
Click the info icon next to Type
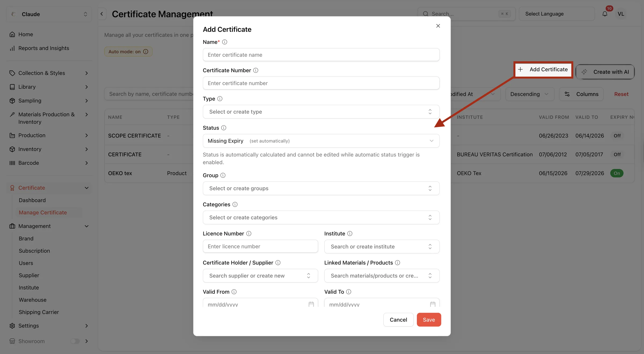click(x=220, y=99)
